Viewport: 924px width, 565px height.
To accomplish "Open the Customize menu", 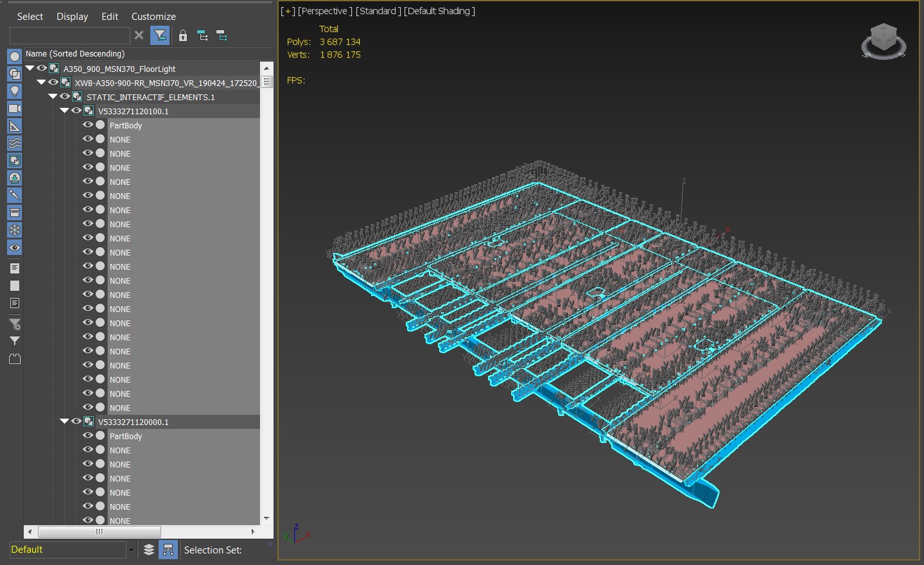I will coord(153,17).
